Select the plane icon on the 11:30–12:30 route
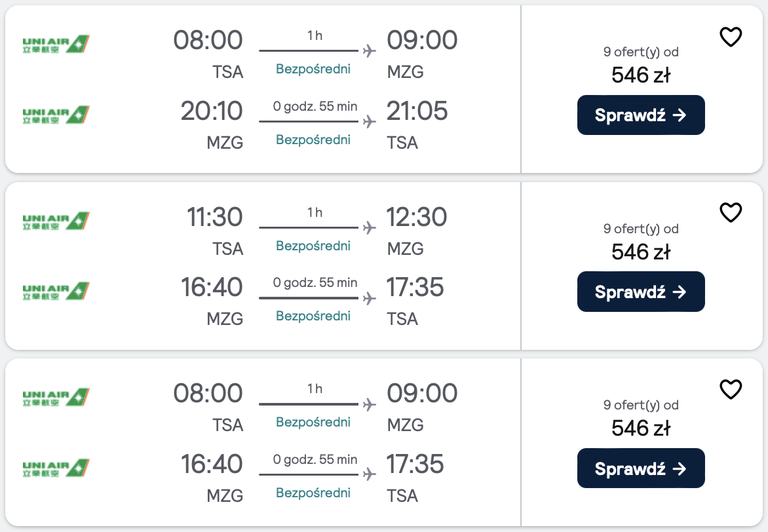 point(370,228)
